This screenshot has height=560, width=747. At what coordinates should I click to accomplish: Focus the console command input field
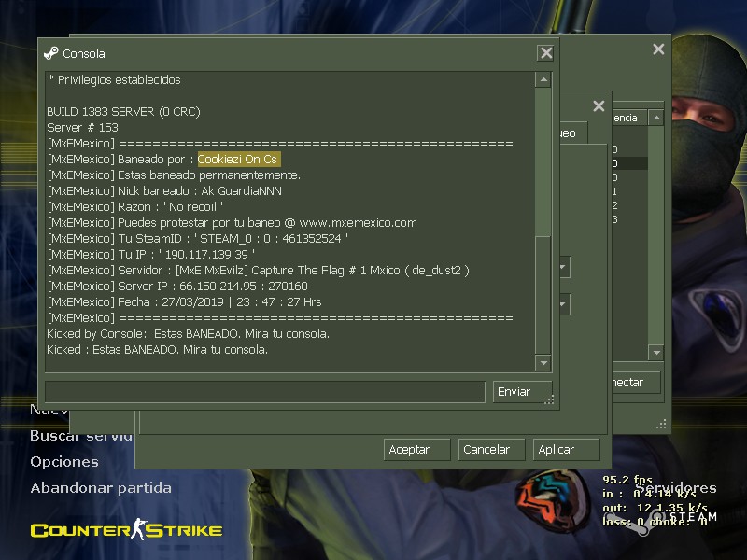coord(265,392)
